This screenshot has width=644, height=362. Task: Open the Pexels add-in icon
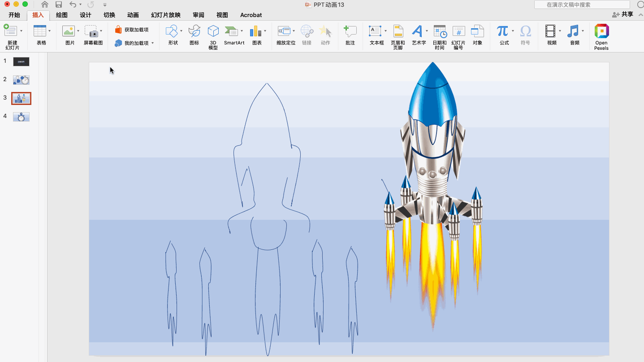[601, 31]
